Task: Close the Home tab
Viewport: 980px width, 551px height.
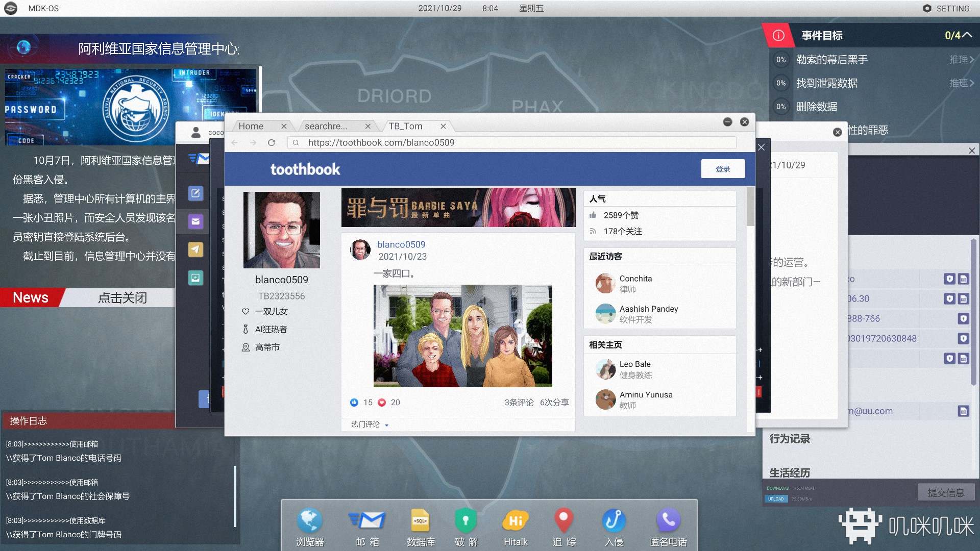Action: click(x=284, y=126)
